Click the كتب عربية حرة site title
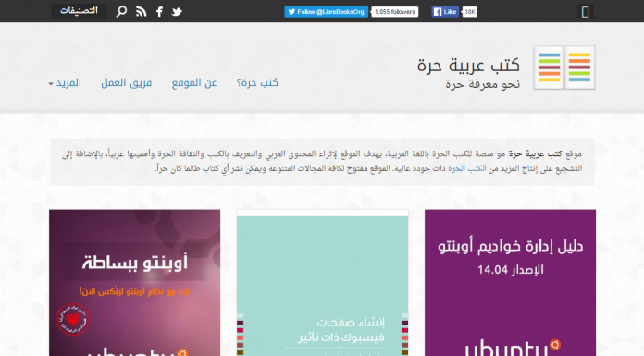The image size is (644, 356). coord(468,65)
